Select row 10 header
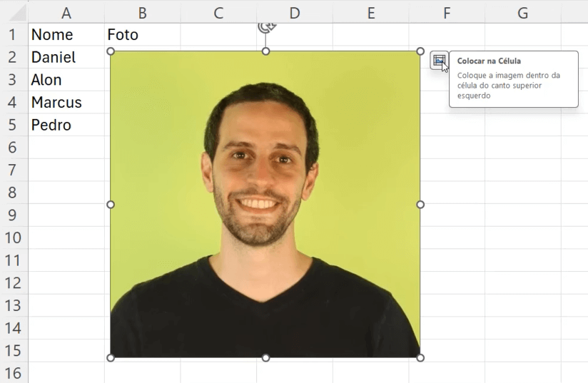Viewport: 588px width, 383px height. click(x=14, y=238)
